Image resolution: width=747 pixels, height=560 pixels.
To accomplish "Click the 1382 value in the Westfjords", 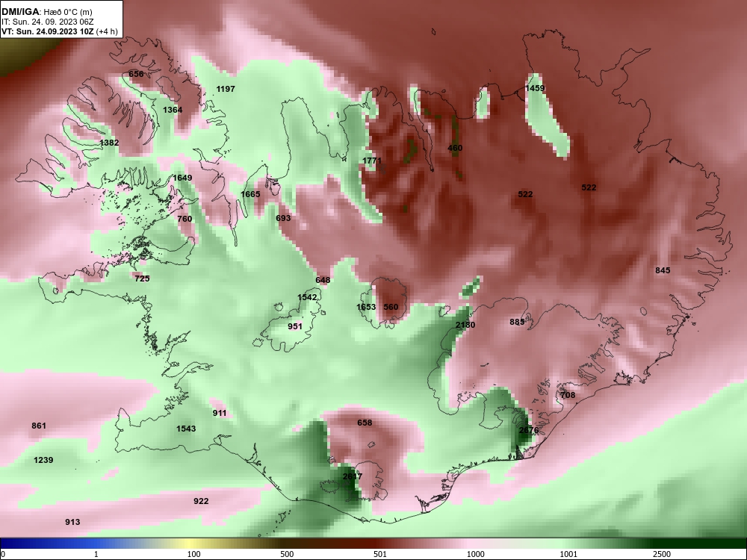I will [109, 143].
